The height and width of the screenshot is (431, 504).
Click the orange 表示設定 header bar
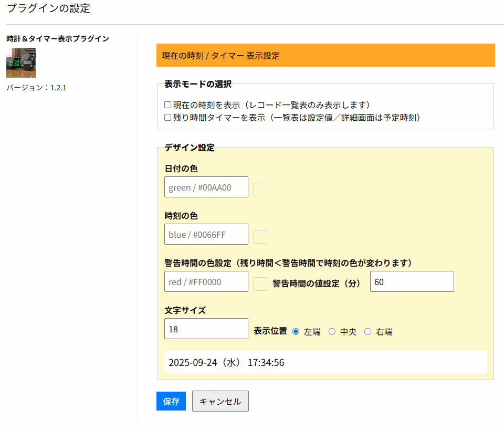pos(325,55)
